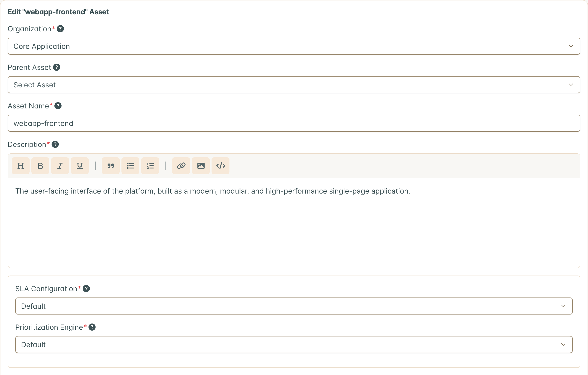Image resolution: width=588 pixels, height=375 pixels.
Task: Show help for Asset Name field
Action: click(58, 106)
